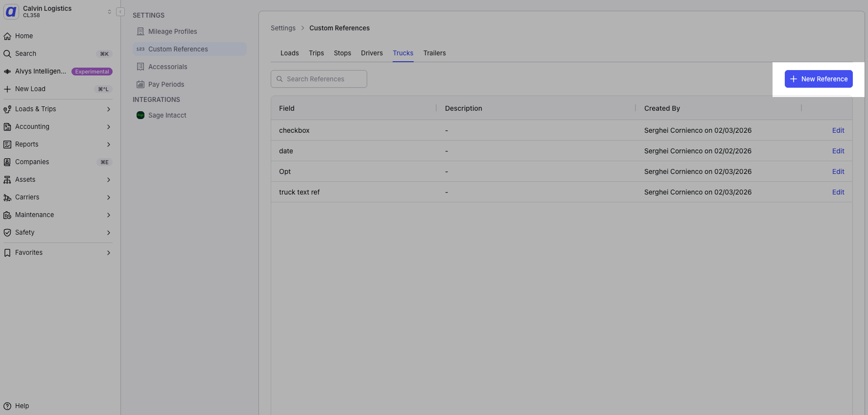Open Sage Intacct integration
This screenshot has height=415, width=868.
189,115
